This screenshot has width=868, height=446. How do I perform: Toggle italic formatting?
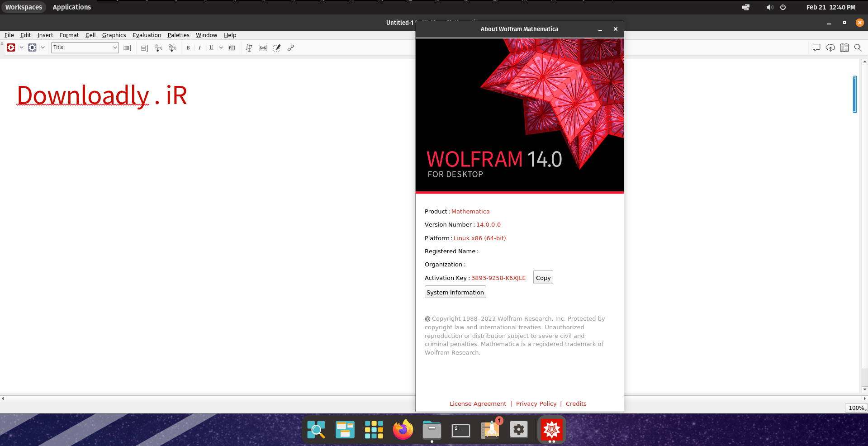(199, 48)
